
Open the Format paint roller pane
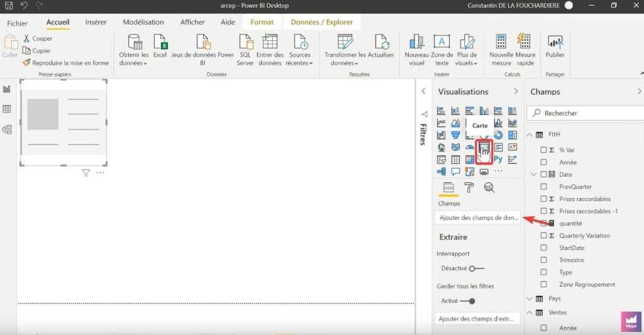[469, 188]
